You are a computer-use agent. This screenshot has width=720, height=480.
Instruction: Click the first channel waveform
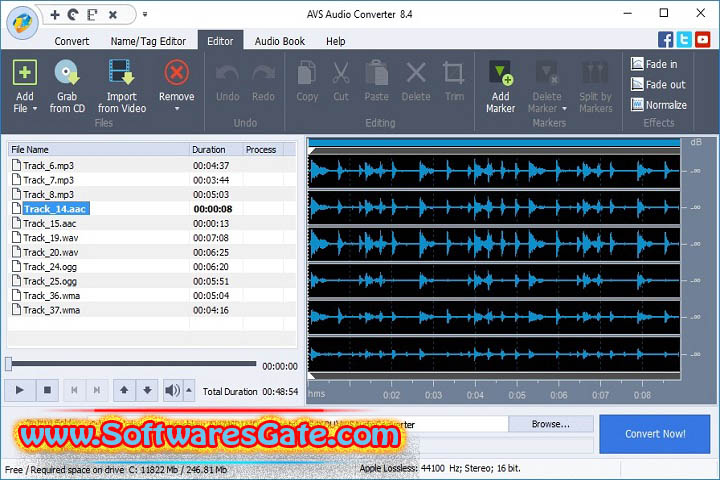tap(494, 171)
